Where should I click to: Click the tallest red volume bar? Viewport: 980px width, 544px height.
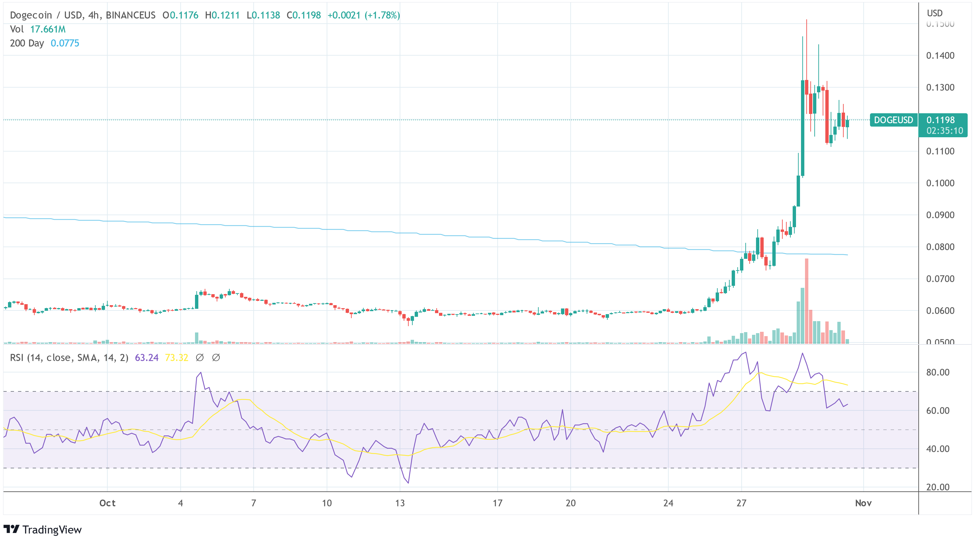point(807,300)
